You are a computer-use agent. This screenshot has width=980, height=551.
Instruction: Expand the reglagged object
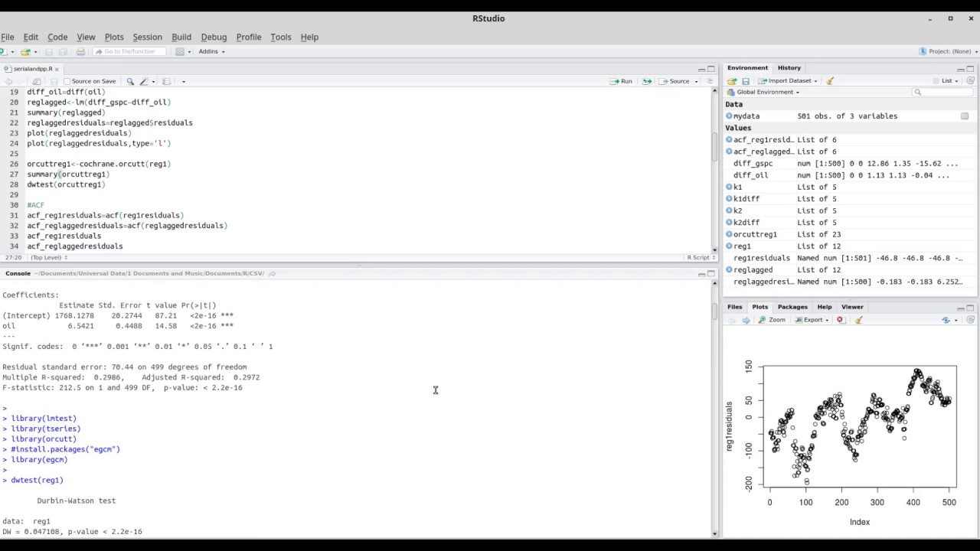coord(729,270)
